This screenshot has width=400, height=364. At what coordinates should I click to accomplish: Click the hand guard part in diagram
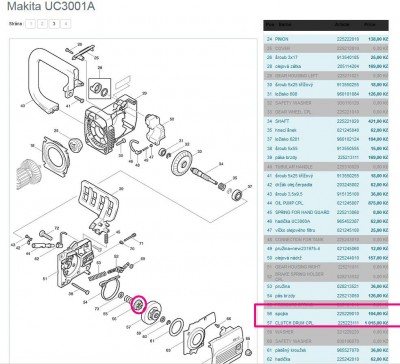(x=99, y=207)
